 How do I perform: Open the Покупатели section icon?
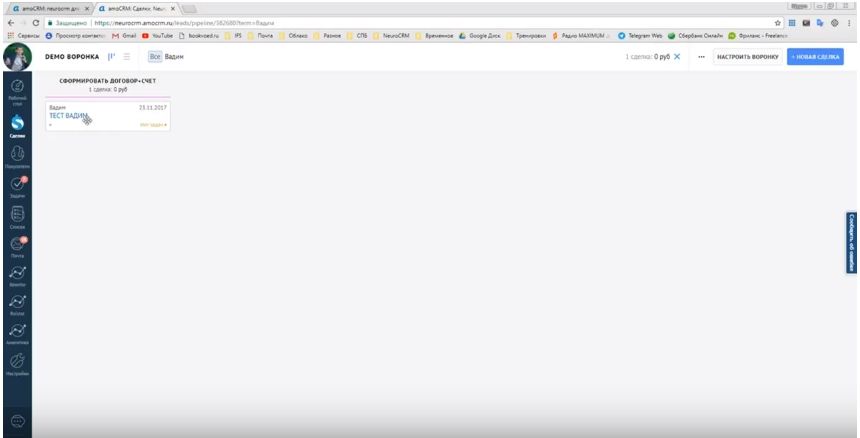[16, 155]
